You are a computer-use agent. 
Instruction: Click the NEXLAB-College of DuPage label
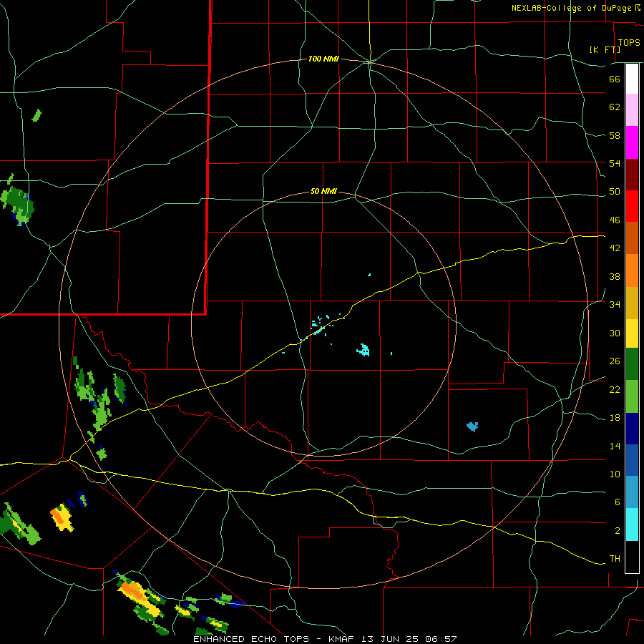(x=571, y=8)
